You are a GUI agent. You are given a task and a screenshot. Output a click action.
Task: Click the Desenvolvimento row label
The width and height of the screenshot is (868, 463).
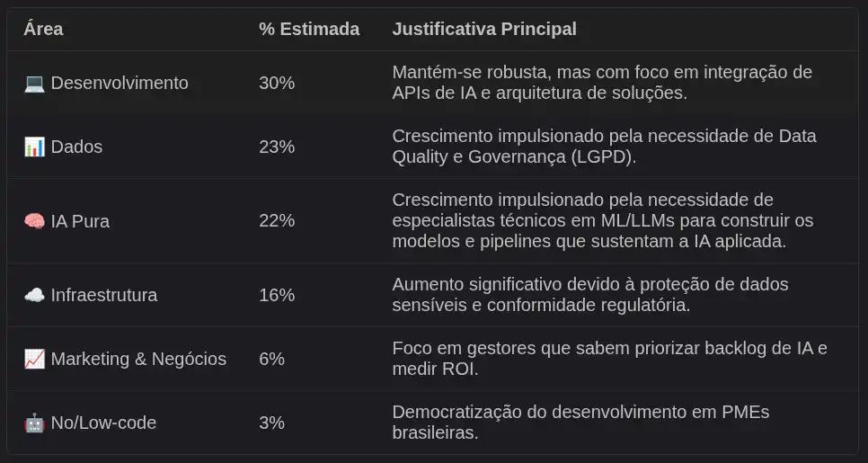coord(120,83)
